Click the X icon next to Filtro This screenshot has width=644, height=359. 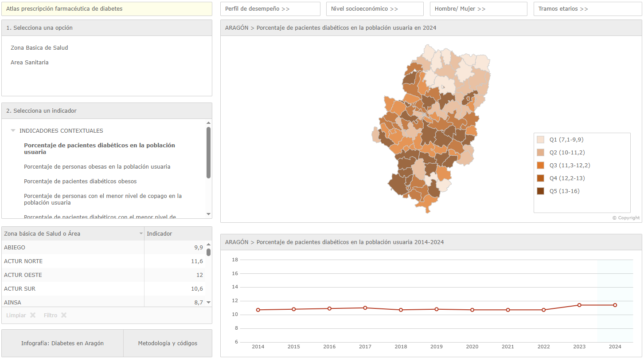[64, 316]
